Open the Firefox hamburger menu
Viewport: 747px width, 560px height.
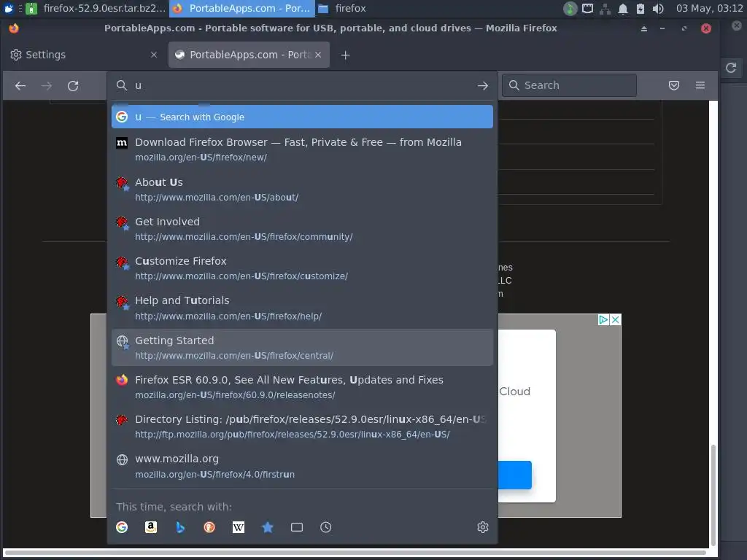[700, 85]
